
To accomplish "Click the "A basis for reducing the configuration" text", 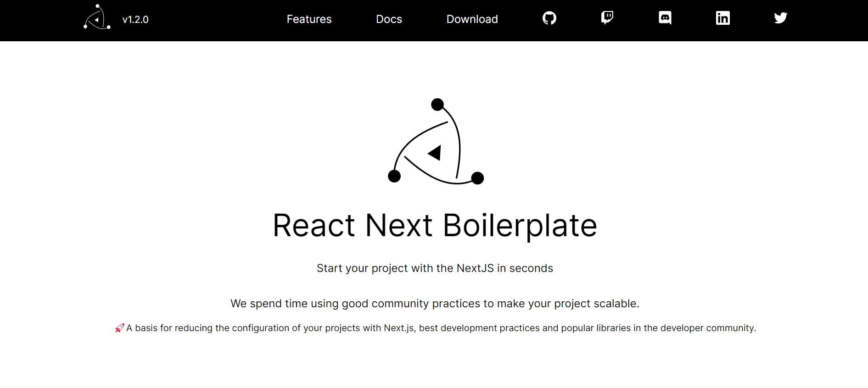I will tap(441, 328).
